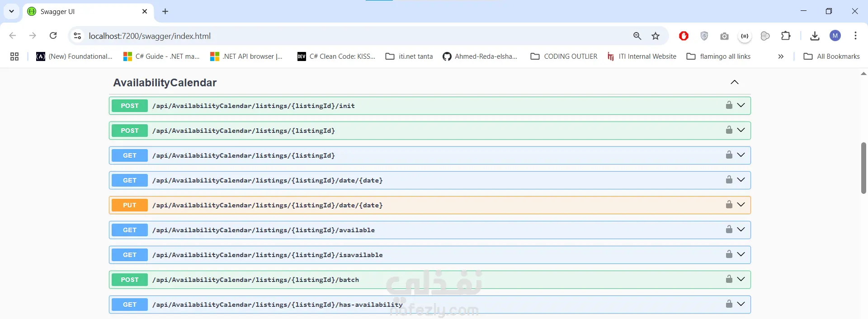Open flamingo all links folder
This screenshot has height=319, width=868.
(719, 56)
